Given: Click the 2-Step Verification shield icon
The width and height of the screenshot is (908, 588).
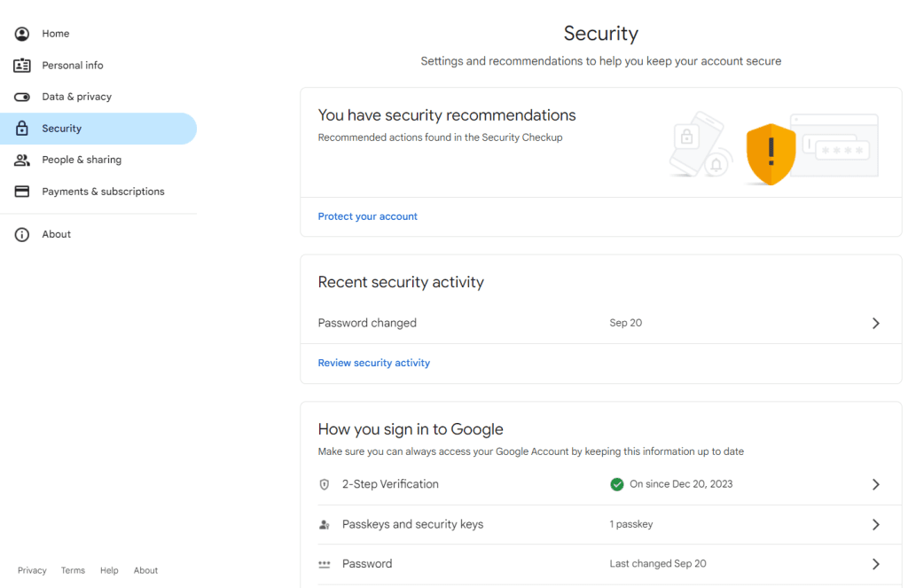Looking at the screenshot, I should click(325, 484).
